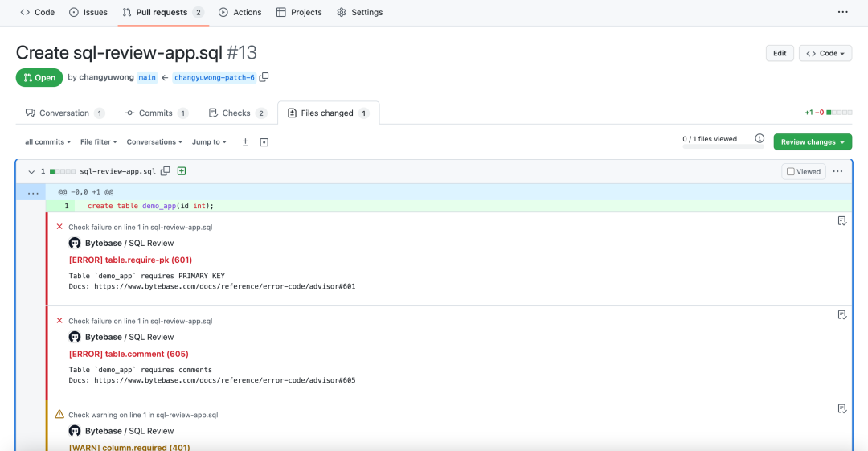Copy the head branch name
Viewport: 868px width, 451px height.
264,77
